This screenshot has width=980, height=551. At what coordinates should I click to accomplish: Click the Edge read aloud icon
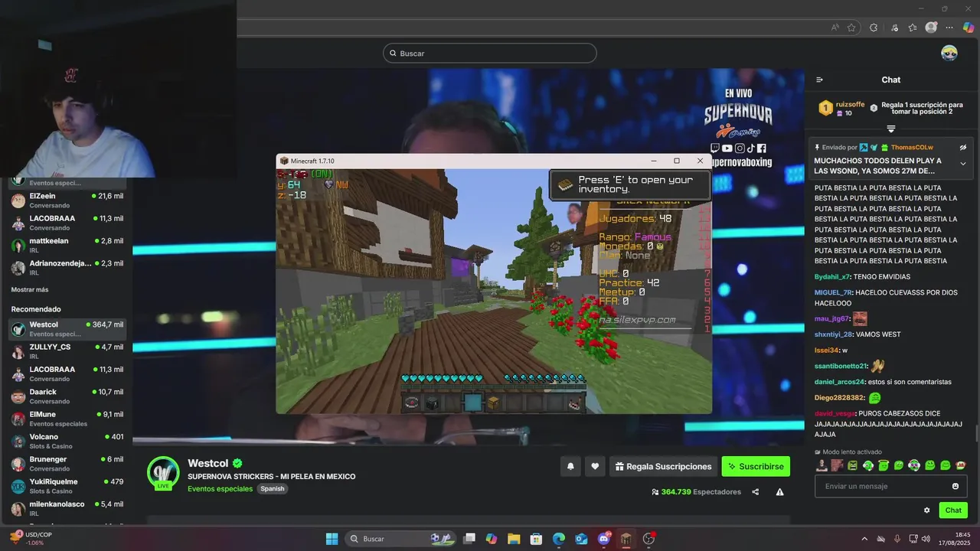(835, 28)
